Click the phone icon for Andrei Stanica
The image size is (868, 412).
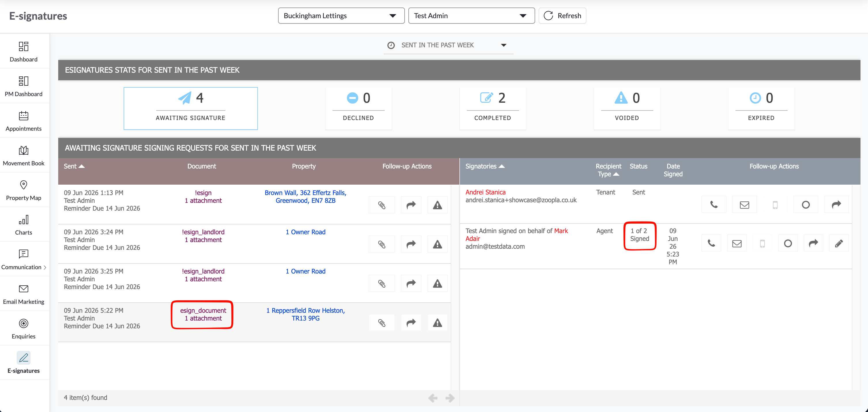tap(714, 205)
